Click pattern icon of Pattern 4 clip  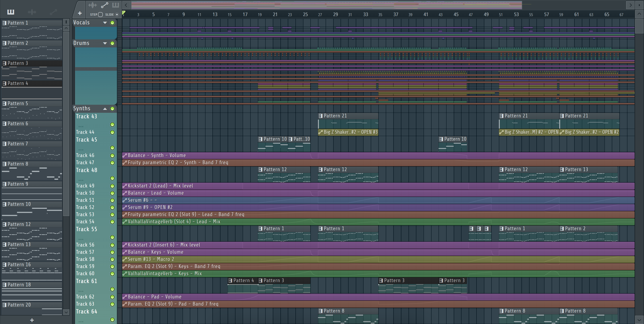coord(230,280)
